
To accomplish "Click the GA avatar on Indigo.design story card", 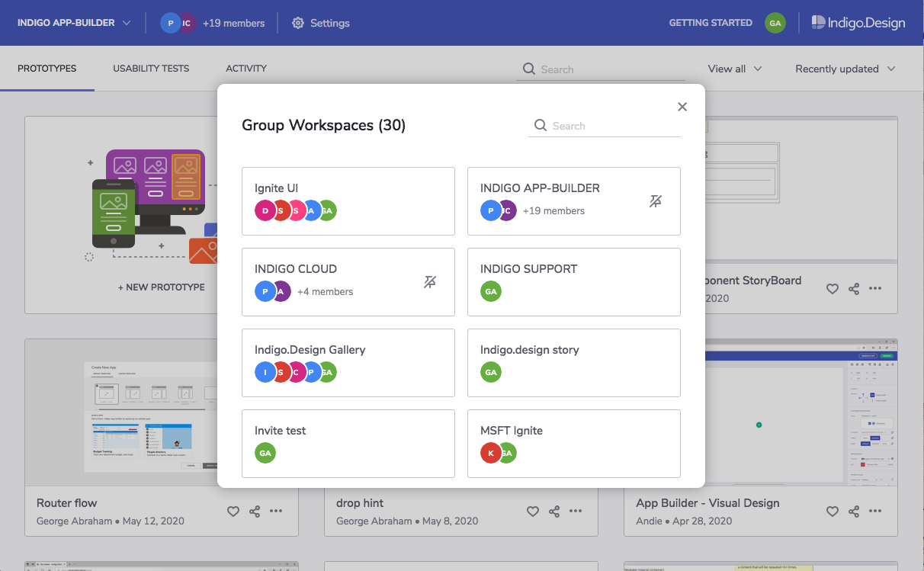I will [x=491, y=373].
